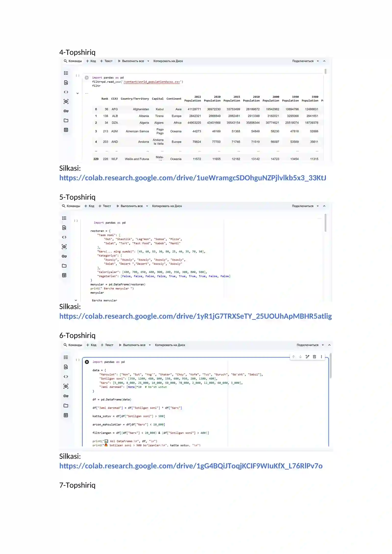392x554 pixels.
Task: Open code snippets panel in 5-Topshiriq screenshot
Action: click(64, 237)
